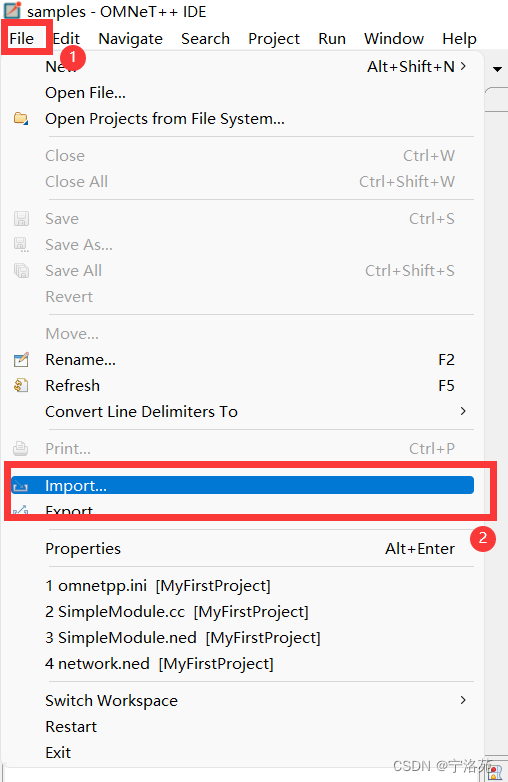The image size is (508, 782).
Task: Open the Edit menu
Action: tap(66, 38)
